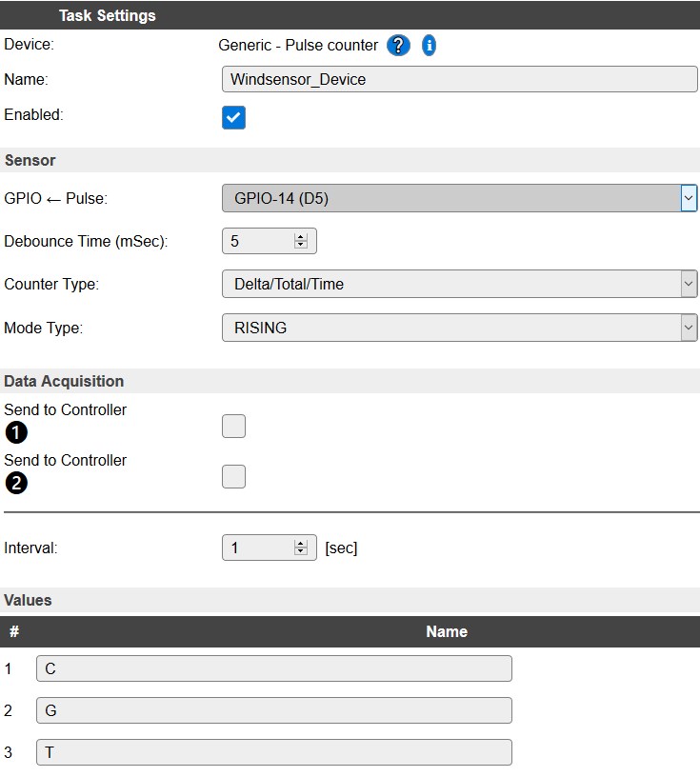This screenshot has width=700, height=777.
Task: Tick the first Send to Controller checkbox
Action: click(x=233, y=427)
